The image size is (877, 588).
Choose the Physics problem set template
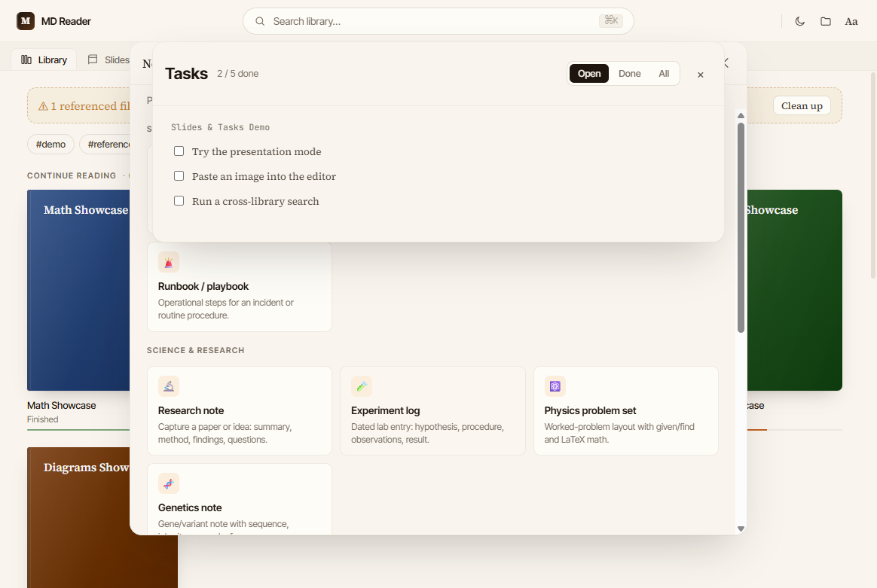pyautogui.click(x=626, y=411)
